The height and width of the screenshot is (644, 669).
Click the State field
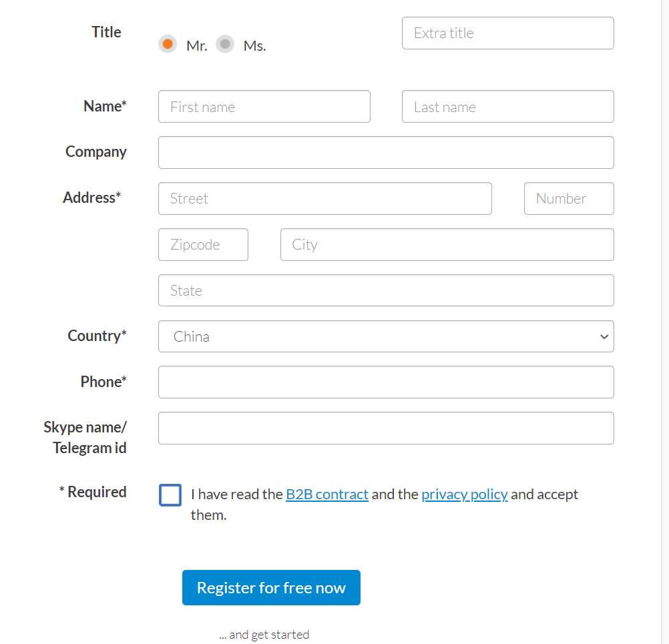385,291
